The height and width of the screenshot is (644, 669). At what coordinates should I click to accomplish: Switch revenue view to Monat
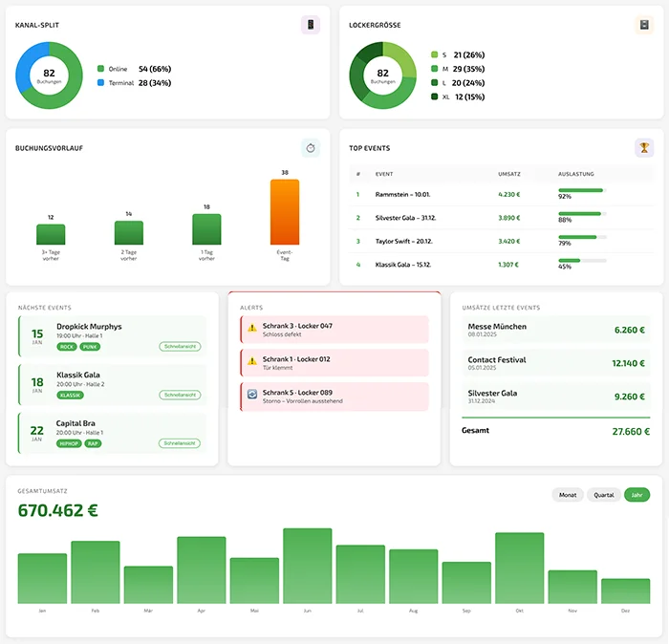(568, 495)
